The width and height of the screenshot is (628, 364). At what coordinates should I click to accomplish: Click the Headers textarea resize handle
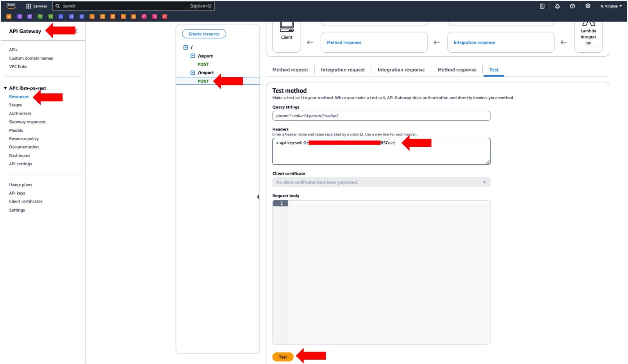(x=488, y=162)
